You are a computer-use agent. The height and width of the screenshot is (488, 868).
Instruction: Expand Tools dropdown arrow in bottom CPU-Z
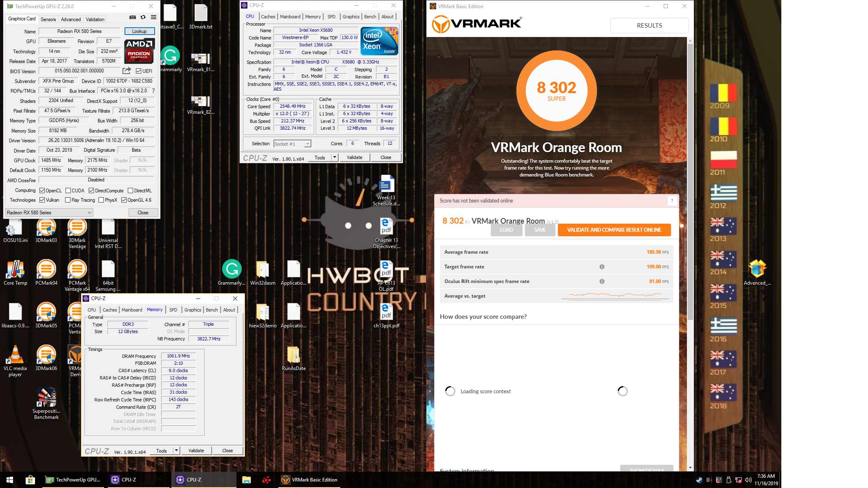(x=176, y=451)
